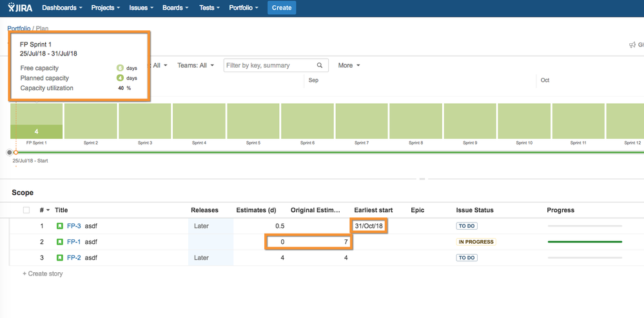
Task: Open the # column sort dropdown
Action: tap(44, 210)
